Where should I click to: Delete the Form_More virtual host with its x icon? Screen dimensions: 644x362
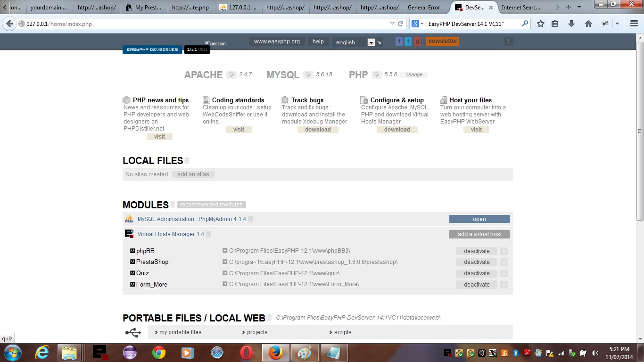[x=504, y=285]
